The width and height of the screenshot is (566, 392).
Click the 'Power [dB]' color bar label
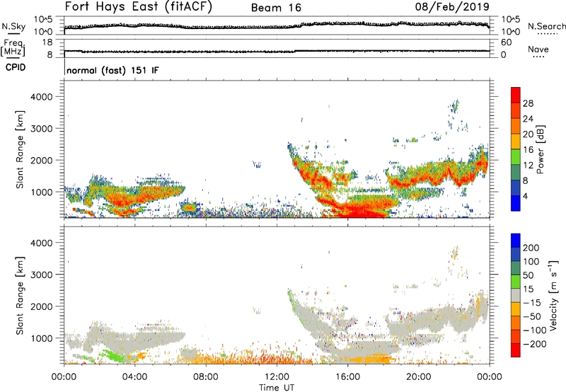pyautogui.click(x=541, y=149)
